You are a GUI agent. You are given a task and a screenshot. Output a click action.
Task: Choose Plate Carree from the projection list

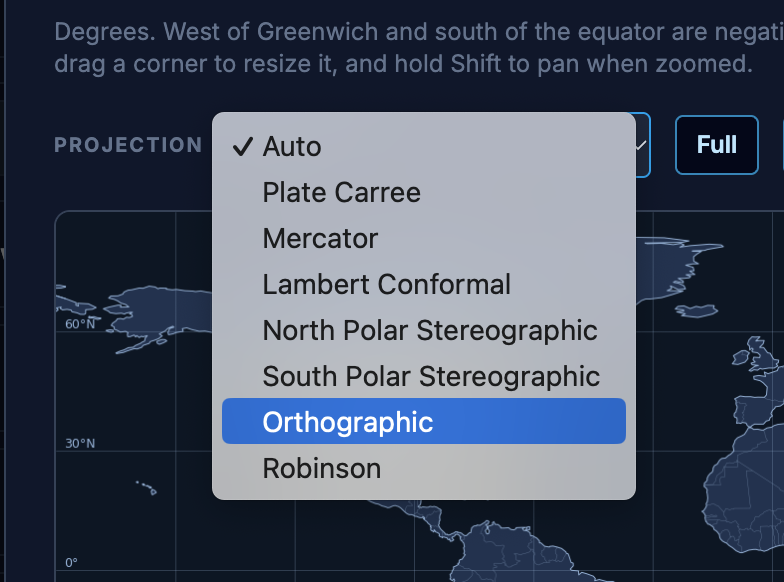(424, 192)
